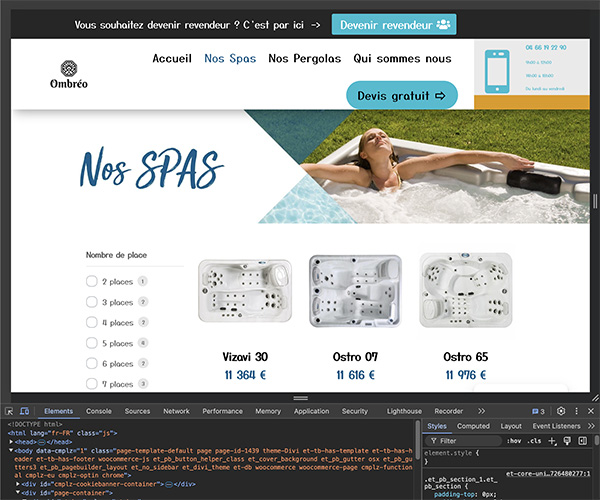Select the Computed sub-tab
The image size is (600, 500).
coord(473,426)
